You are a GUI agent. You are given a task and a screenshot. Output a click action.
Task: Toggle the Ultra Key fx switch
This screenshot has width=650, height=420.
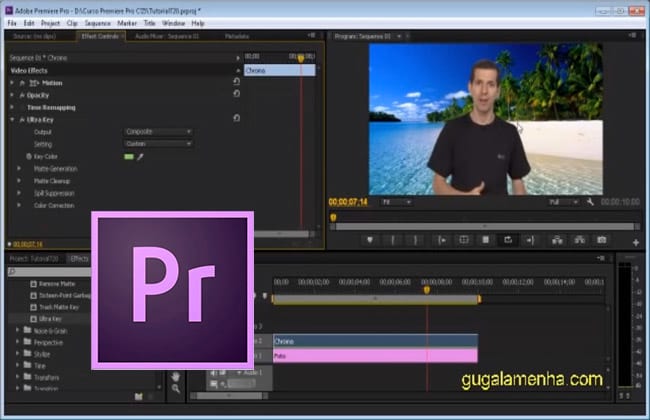(22, 120)
